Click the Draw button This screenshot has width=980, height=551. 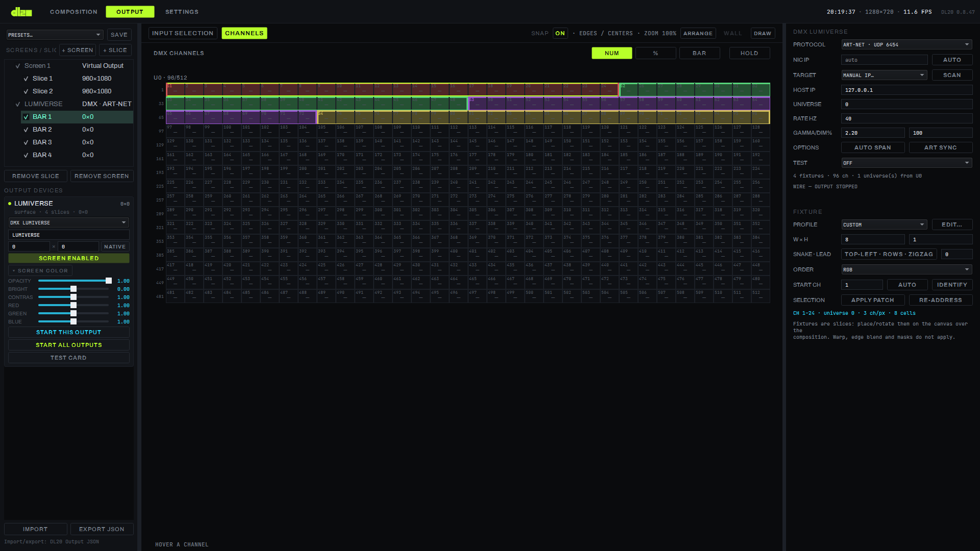point(763,33)
